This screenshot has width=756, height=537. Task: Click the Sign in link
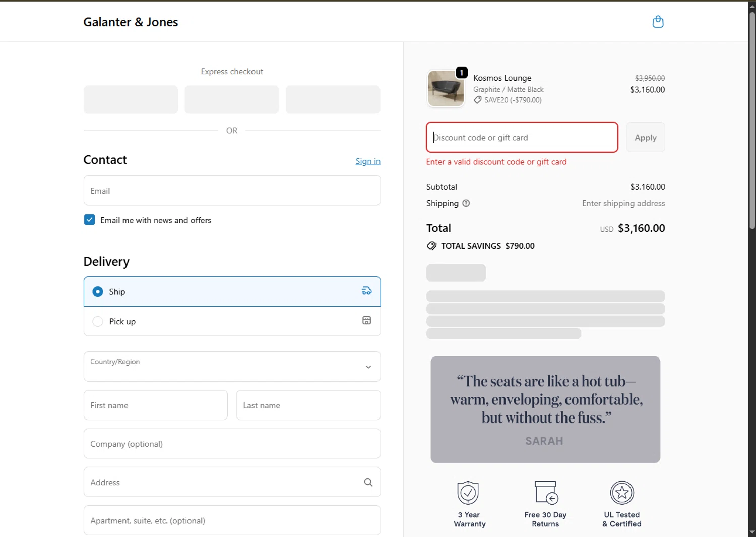368,161
